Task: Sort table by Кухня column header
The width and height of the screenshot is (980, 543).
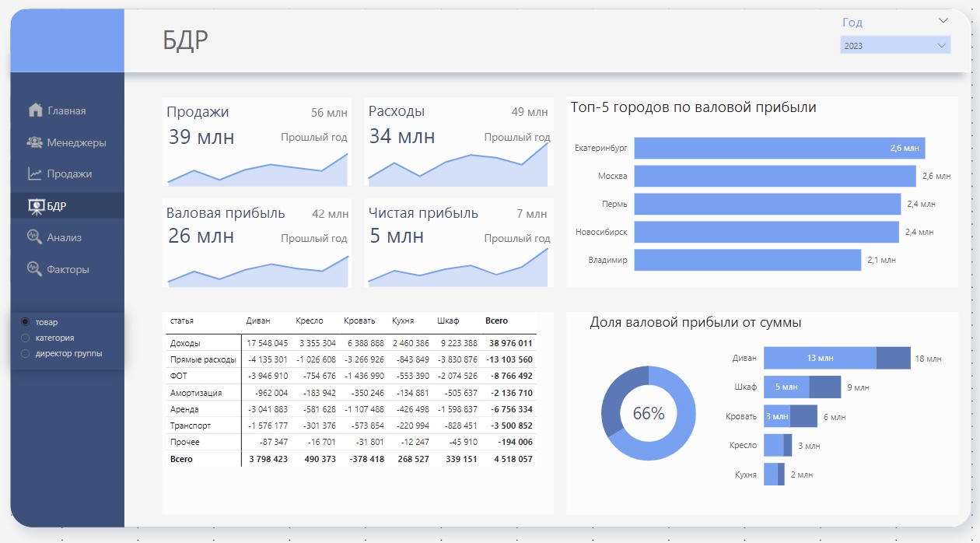Action: click(x=403, y=321)
